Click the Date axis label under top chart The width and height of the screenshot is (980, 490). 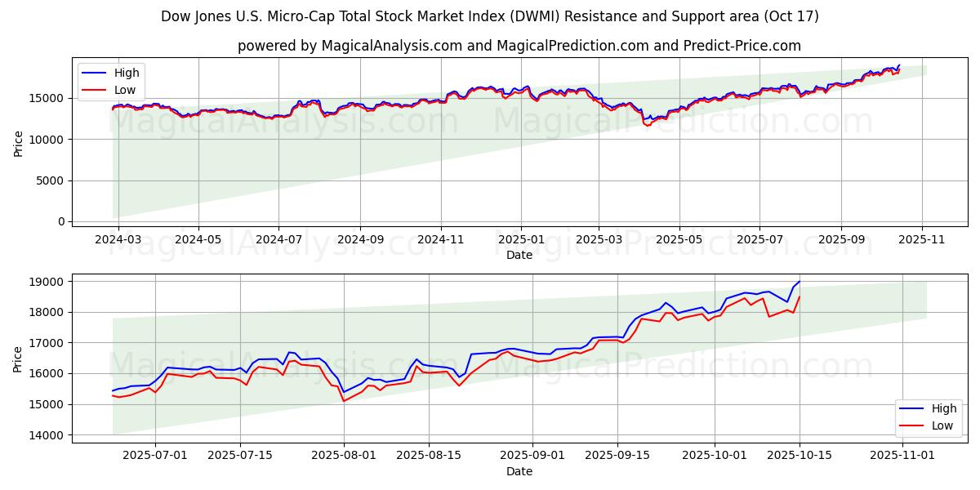click(x=519, y=255)
